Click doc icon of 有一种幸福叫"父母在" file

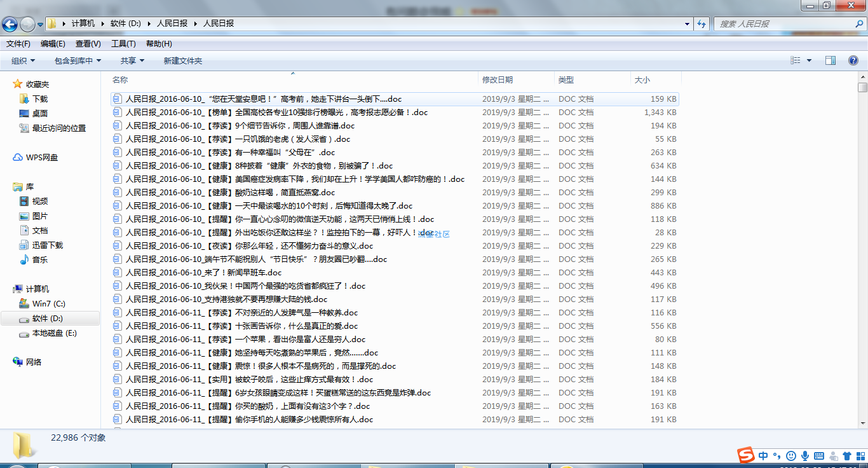[x=117, y=152]
